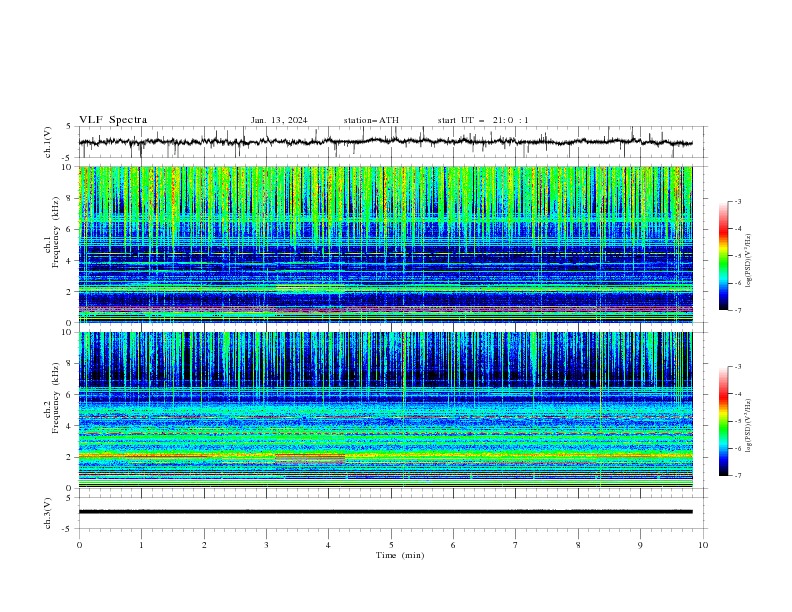Click time axis tick label "7"
The image size is (792, 612).
coord(516,545)
